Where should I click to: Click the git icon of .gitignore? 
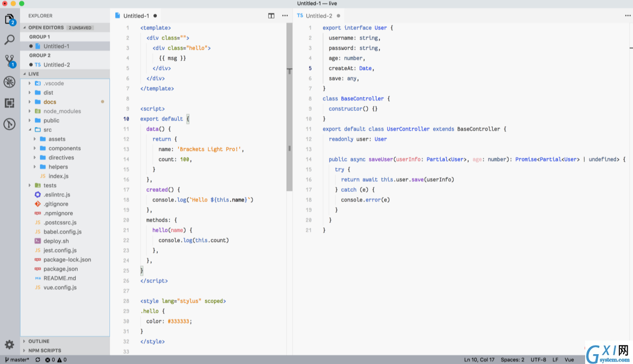[x=38, y=204]
